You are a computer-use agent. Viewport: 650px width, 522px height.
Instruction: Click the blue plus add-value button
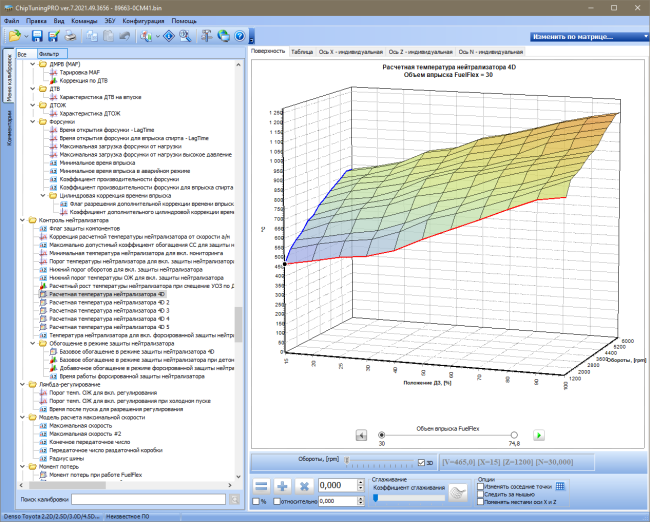click(282, 486)
